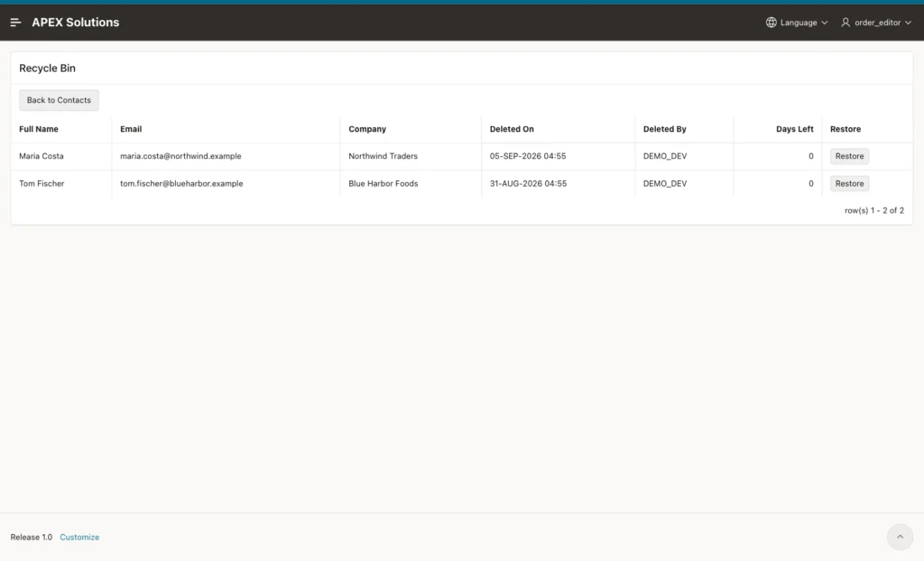Click the Maria Costa name cell
The image size is (924, 561).
pyautogui.click(x=42, y=156)
